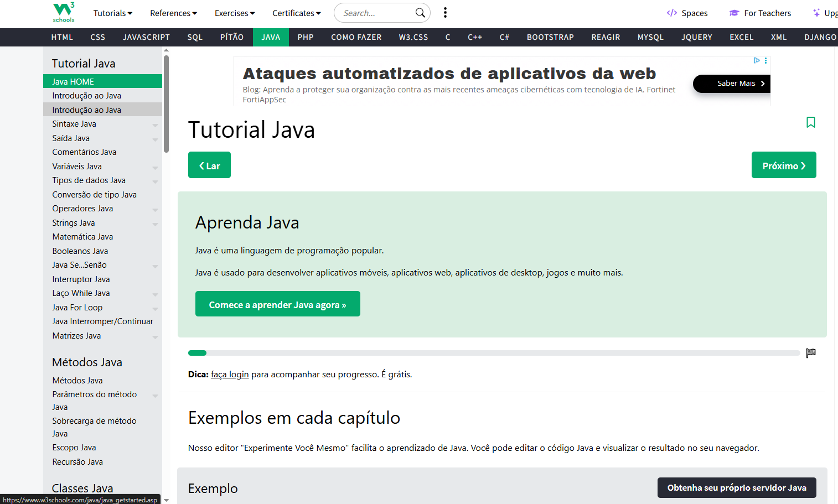Follow the faça login link
Viewport: 838px width, 504px height.
point(230,375)
